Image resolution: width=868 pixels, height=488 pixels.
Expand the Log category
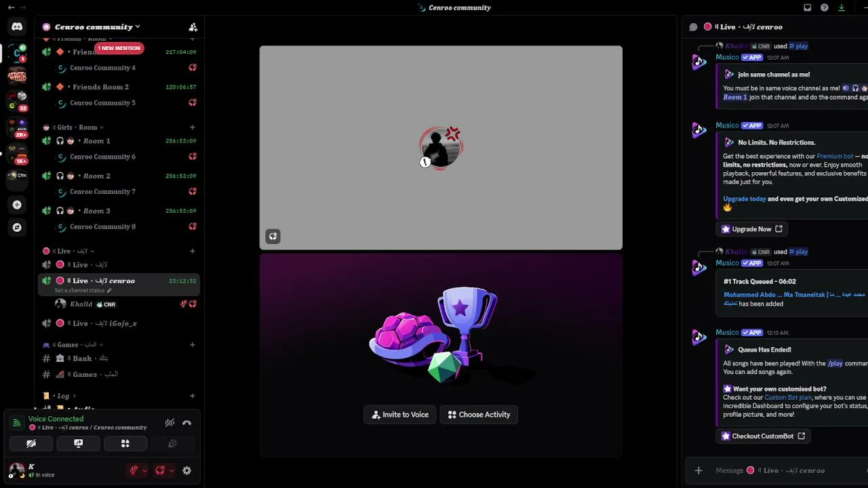(x=59, y=396)
